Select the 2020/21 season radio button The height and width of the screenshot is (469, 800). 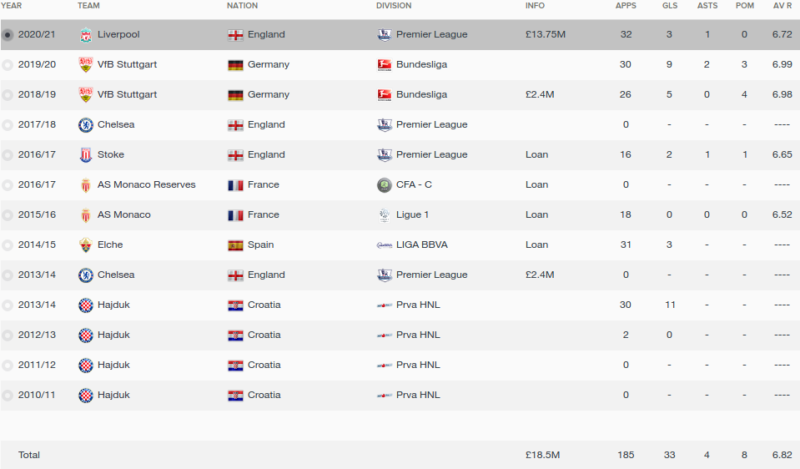[7, 35]
